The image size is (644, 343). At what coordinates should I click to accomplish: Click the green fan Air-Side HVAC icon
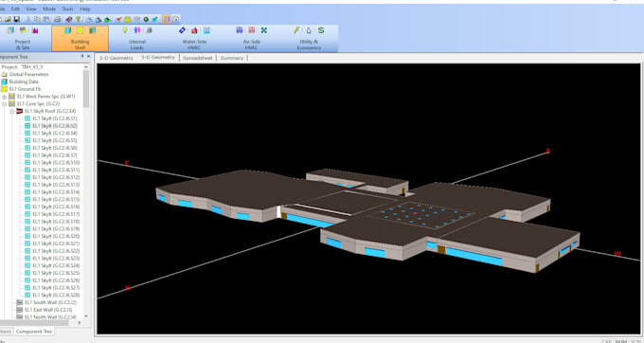[x=263, y=30]
